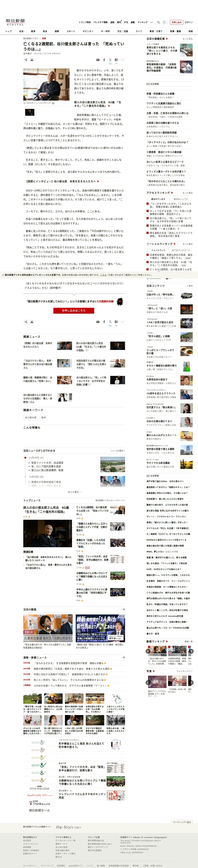Click the printer icon below article

coord(32,322)
